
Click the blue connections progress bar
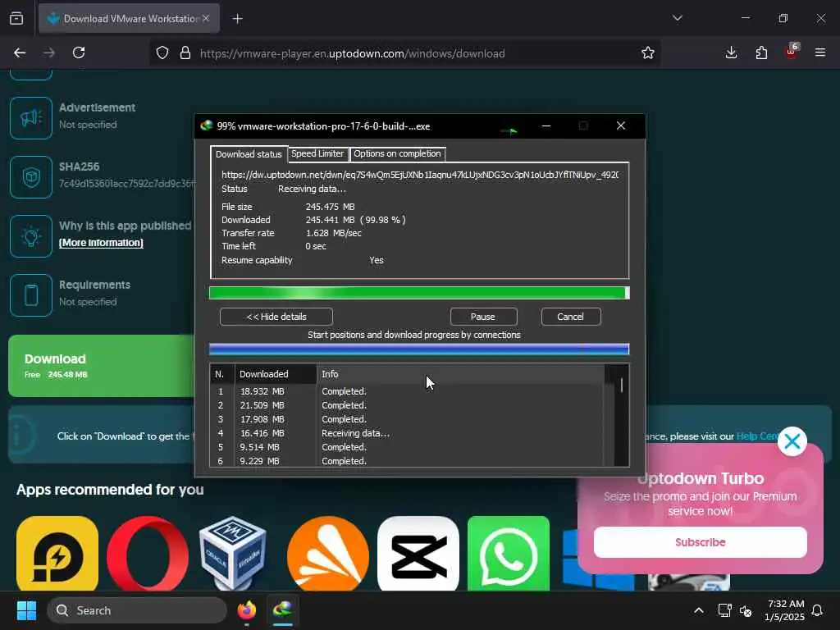click(419, 349)
